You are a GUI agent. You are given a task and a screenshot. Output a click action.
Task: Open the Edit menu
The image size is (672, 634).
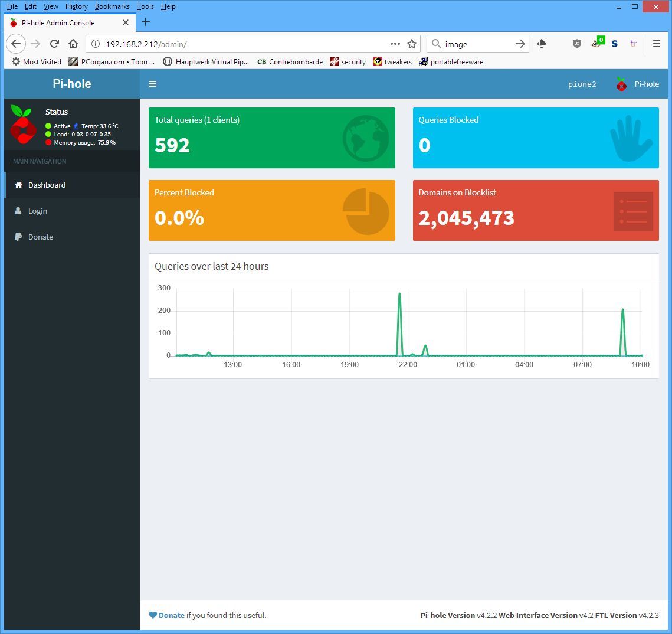pos(31,6)
